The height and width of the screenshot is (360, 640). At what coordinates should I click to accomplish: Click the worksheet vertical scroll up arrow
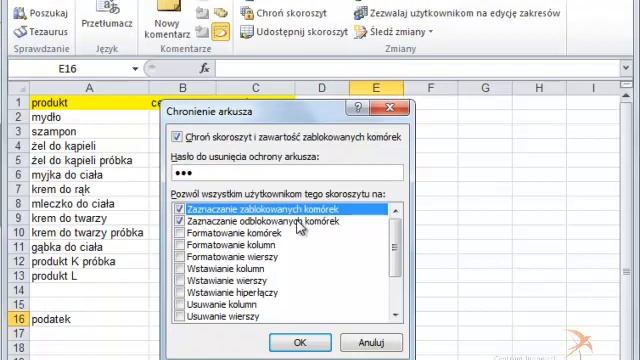pyautogui.click(x=626, y=96)
